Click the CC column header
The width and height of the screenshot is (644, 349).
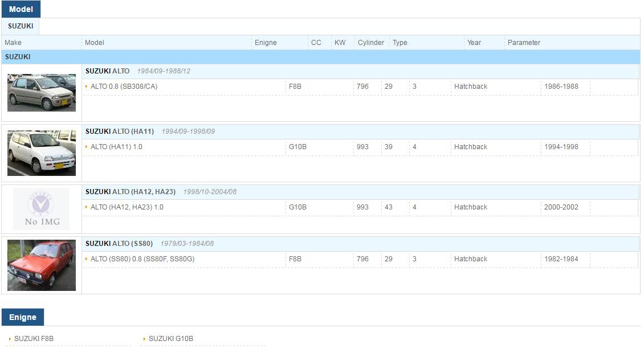(316, 43)
